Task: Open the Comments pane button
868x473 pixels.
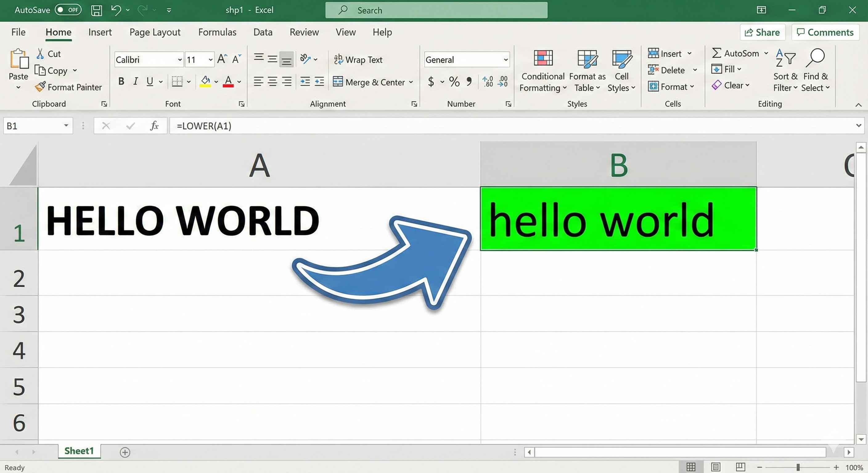Action: point(825,32)
